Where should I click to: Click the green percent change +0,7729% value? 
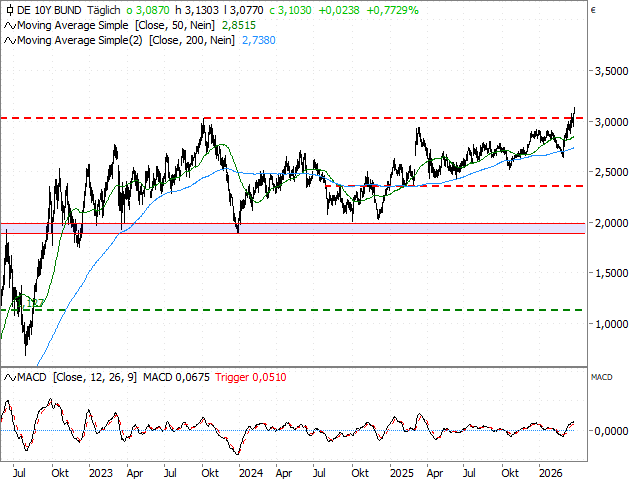pyautogui.click(x=391, y=9)
